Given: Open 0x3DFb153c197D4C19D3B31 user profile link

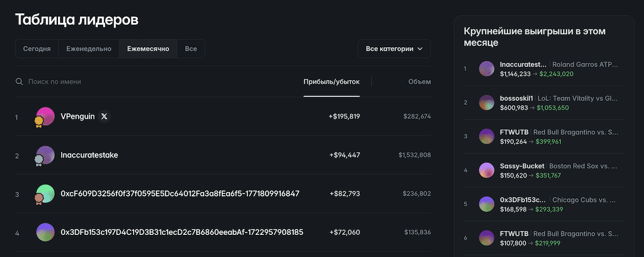Looking at the screenshot, I should pos(182,232).
